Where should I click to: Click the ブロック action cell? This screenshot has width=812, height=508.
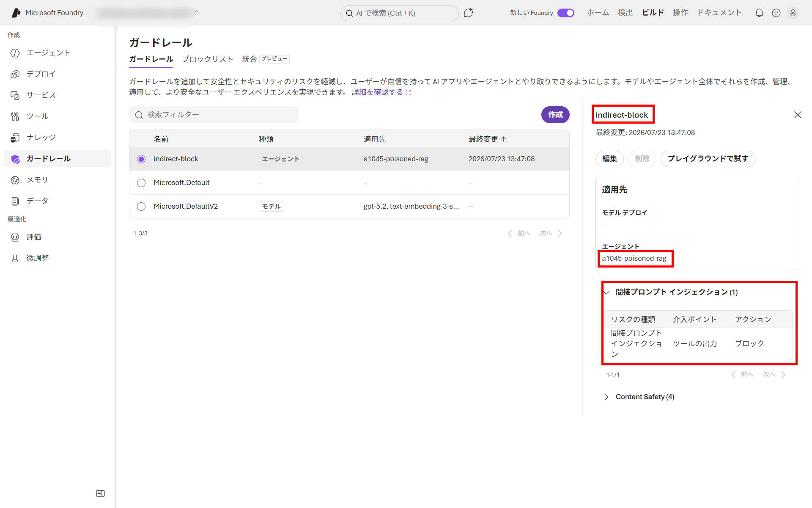(749, 343)
